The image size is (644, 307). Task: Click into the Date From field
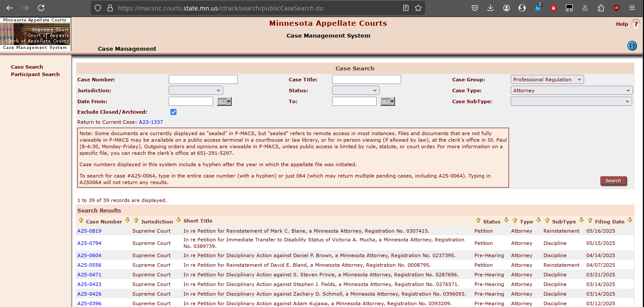pyautogui.click(x=191, y=101)
